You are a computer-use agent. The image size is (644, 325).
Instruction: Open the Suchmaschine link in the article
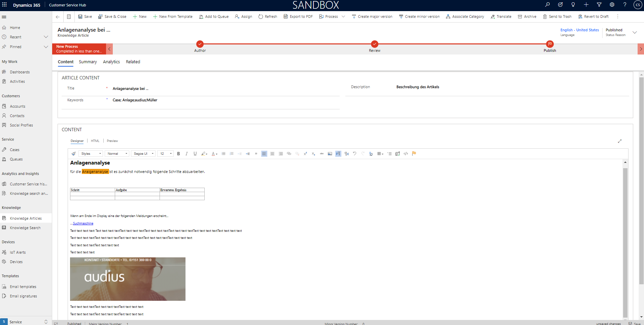[x=83, y=223]
